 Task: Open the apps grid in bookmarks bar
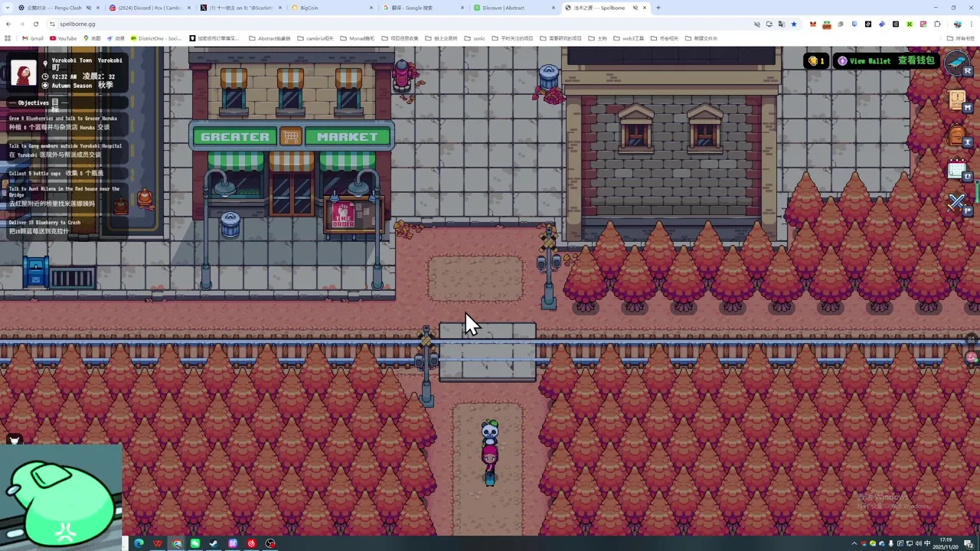[8, 38]
